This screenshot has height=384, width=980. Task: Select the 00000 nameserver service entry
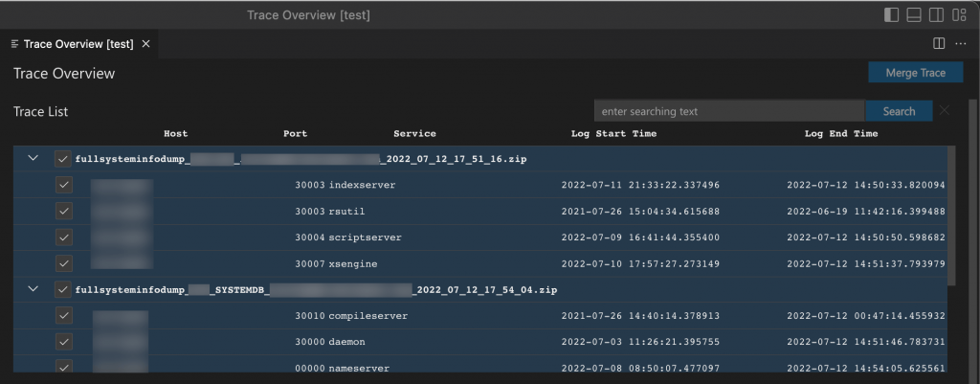click(x=342, y=369)
